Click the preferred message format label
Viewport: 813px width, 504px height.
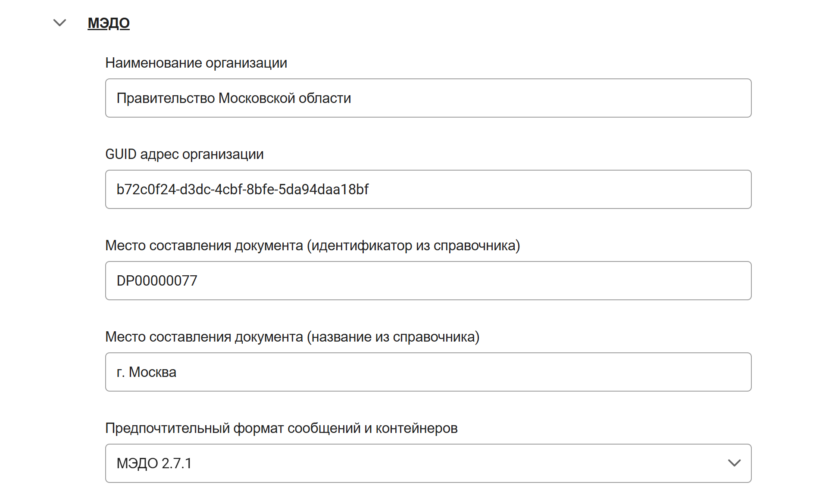(x=281, y=428)
